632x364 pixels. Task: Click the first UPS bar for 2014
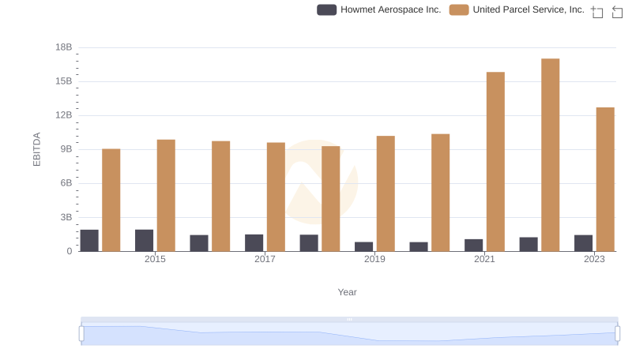click(111, 200)
